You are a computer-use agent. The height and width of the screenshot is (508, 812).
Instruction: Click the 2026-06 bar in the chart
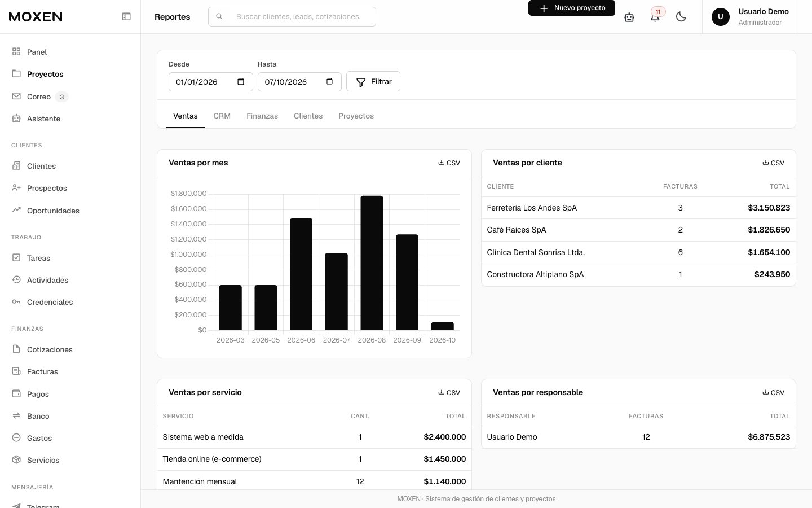(x=301, y=274)
